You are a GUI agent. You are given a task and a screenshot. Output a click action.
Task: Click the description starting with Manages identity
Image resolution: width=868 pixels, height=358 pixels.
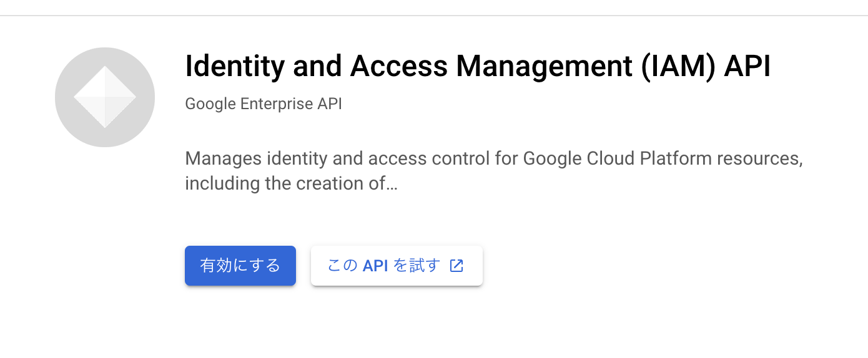[x=494, y=171]
